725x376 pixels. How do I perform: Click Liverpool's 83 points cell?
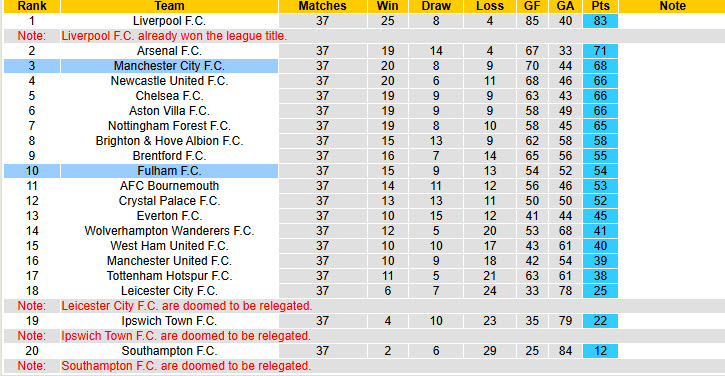[600, 21]
